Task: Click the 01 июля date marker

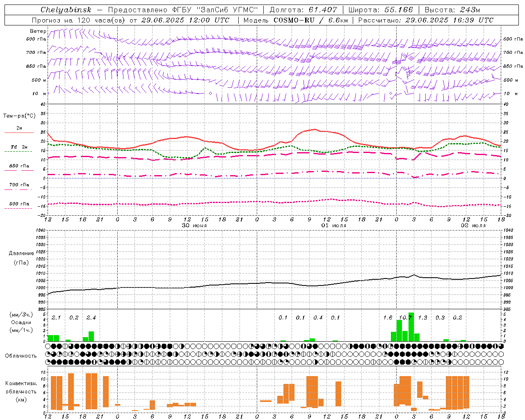Action: (333, 226)
